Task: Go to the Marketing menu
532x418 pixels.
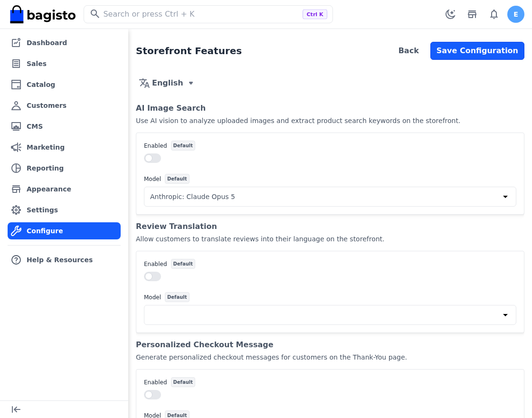Action: [x=64, y=147]
